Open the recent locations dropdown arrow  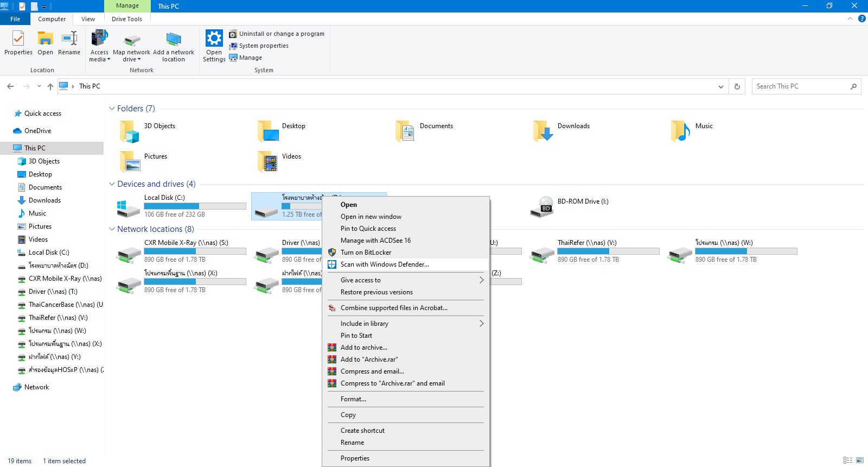(39, 86)
